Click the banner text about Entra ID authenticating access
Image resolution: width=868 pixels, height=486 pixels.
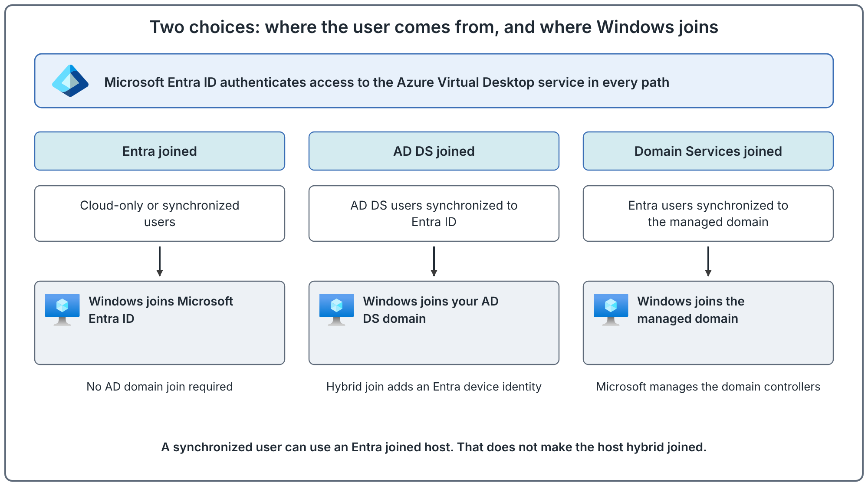pos(387,82)
